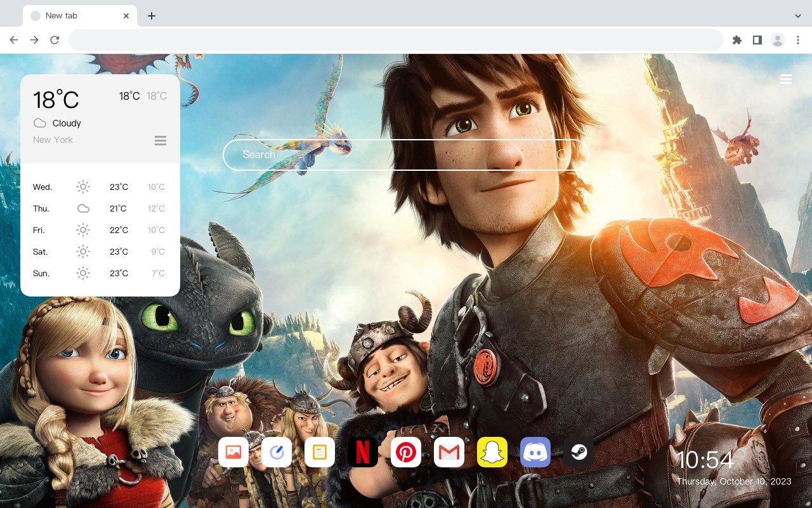This screenshot has width=812, height=508.
Task: Open the weather widget hamburger menu
Action: point(160,141)
